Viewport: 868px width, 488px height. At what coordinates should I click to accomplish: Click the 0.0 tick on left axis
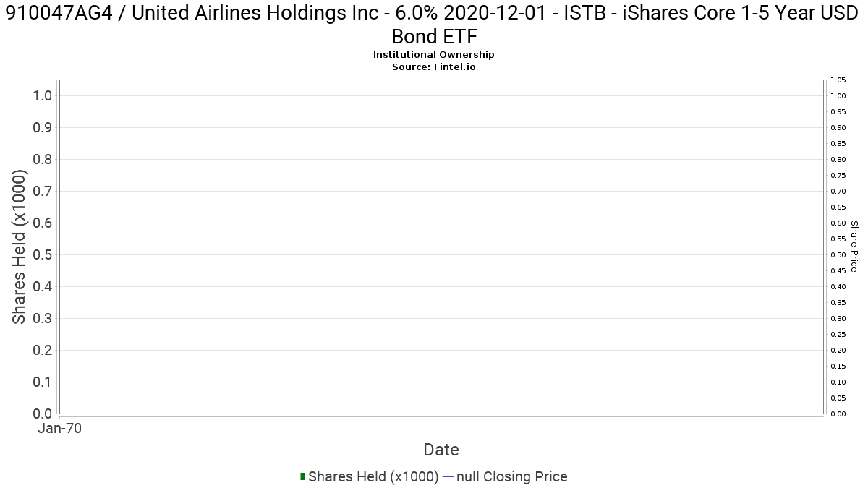point(43,414)
